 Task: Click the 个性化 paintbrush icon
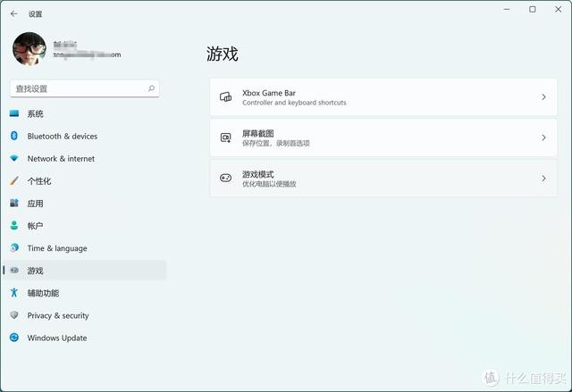click(x=14, y=180)
